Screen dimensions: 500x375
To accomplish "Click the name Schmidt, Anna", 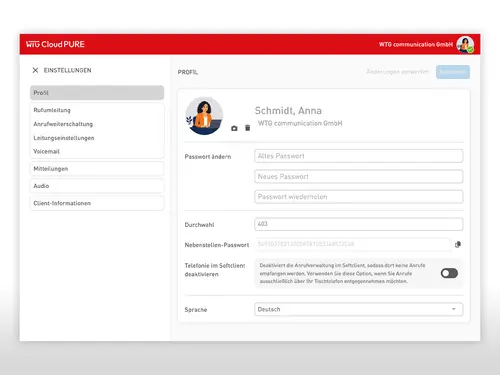I will (288, 110).
